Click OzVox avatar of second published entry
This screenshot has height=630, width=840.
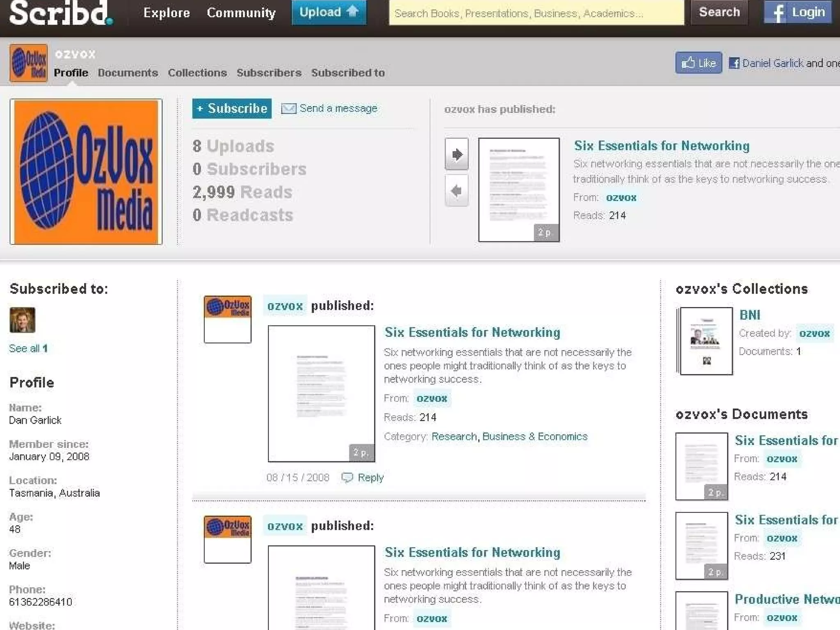point(228,539)
